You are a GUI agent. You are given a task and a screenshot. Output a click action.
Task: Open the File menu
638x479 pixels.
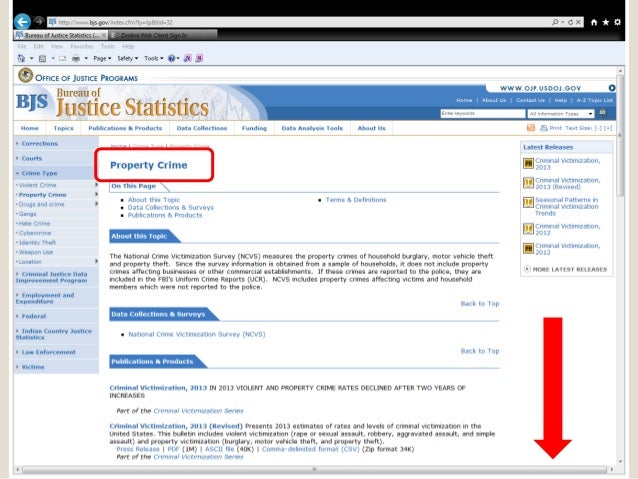pyautogui.click(x=22, y=46)
